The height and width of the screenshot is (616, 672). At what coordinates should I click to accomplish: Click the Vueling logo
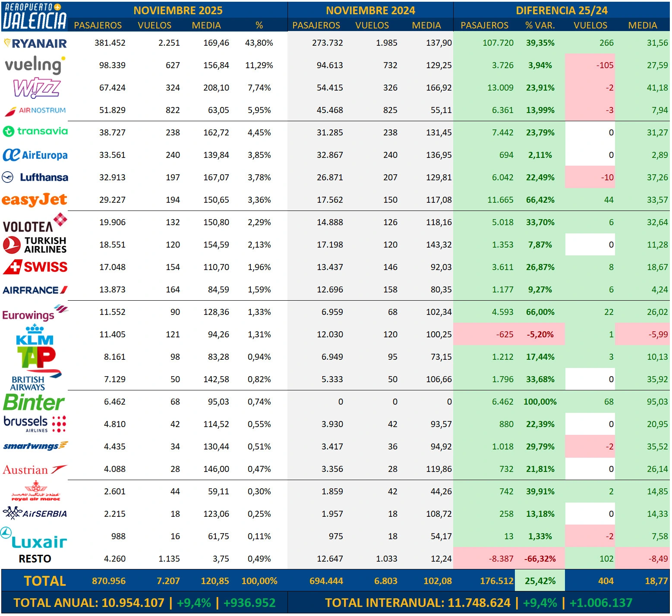click(x=35, y=65)
